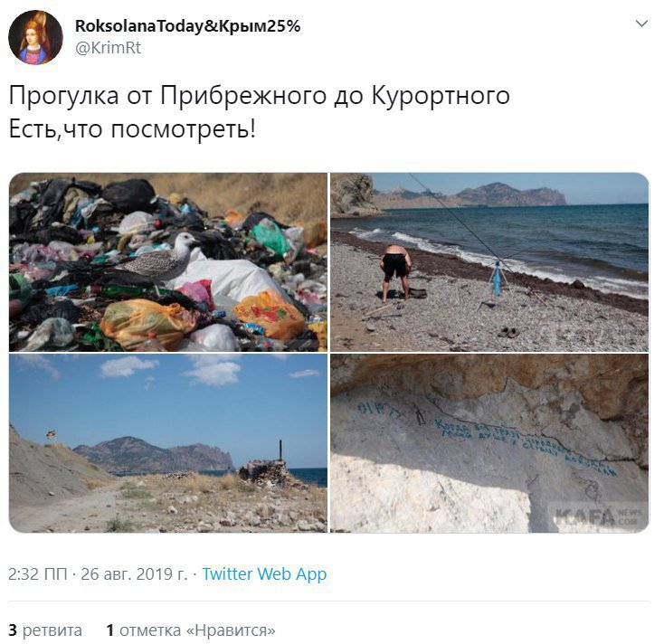Open the tweet timestamp 2:32 ПП
Screen dimensions: 664x644
38,574
